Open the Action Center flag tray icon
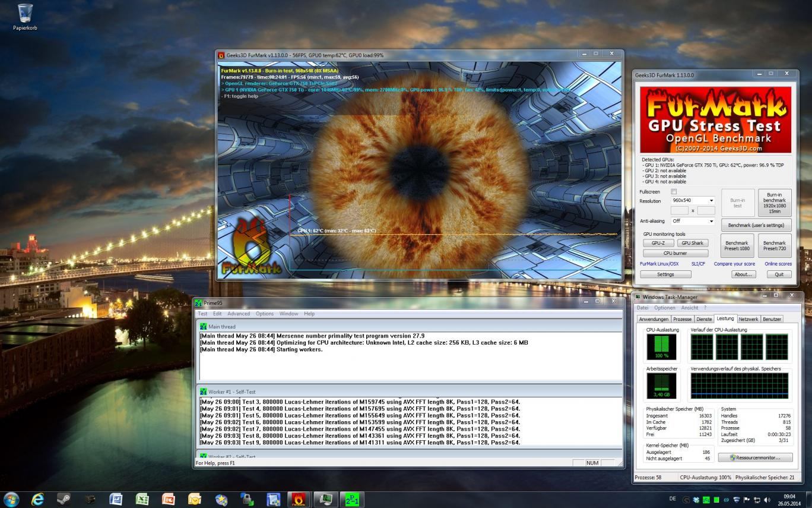812x508 pixels. [x=747, y=500]
